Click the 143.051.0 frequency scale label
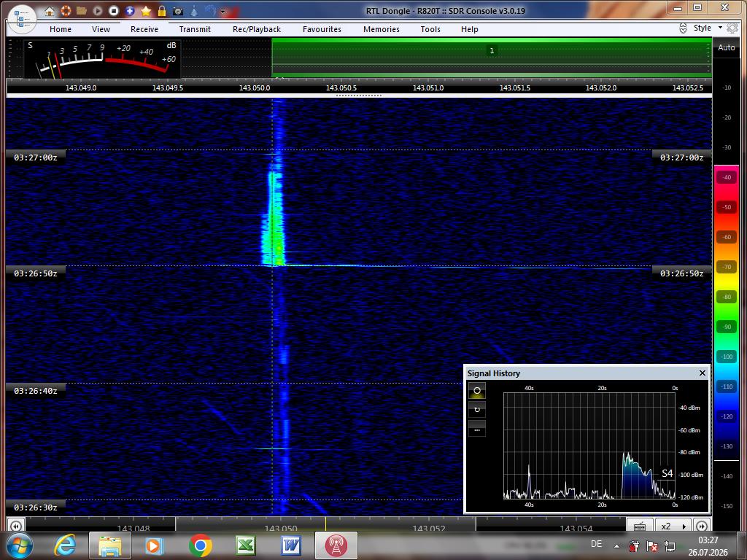 coord(427,88)
